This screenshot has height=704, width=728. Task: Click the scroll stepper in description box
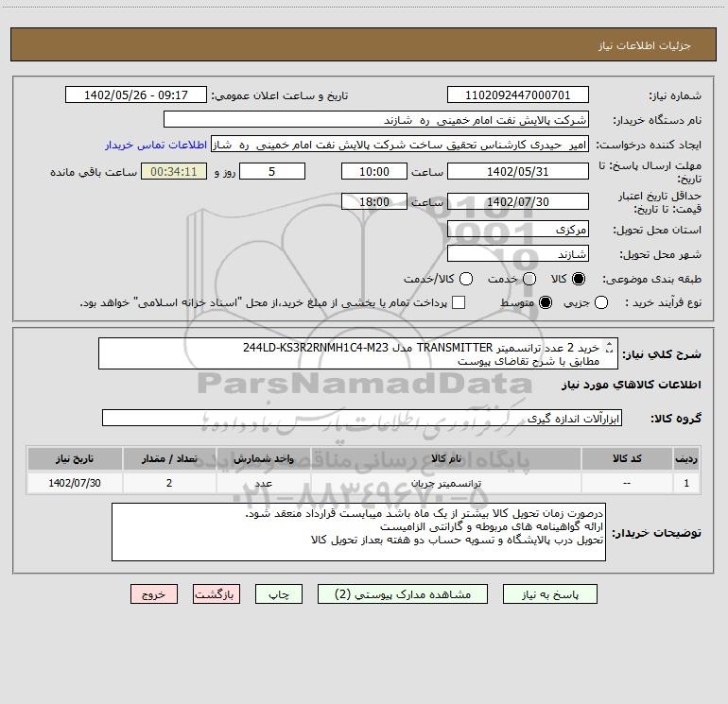[610, 347]
